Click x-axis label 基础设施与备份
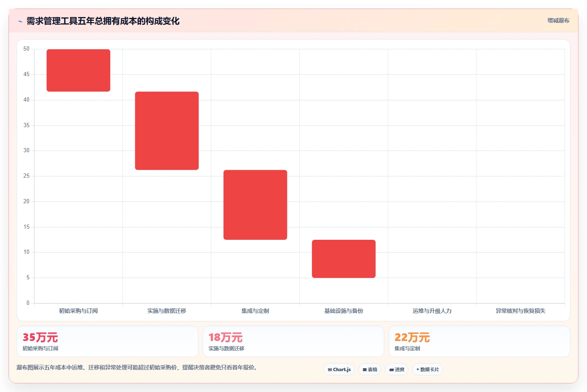Image resolution: width=587 pixels, height=392 pixels. click(343, 311)
